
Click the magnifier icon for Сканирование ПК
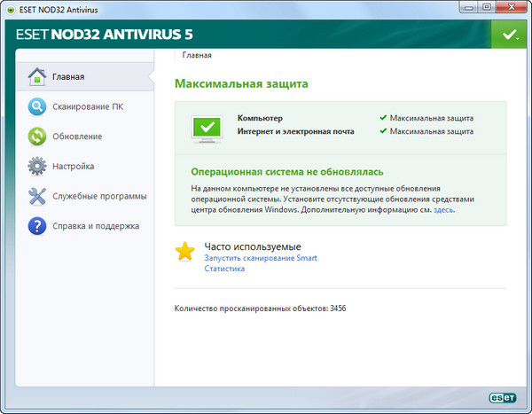(x=37, y=106)
